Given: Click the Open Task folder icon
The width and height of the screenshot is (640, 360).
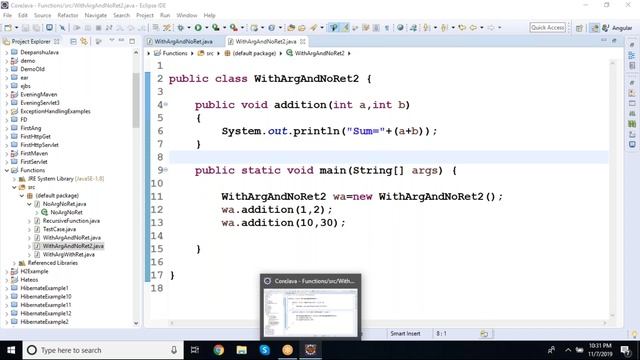Looking at the screenshot, I should tap(302, 28).
